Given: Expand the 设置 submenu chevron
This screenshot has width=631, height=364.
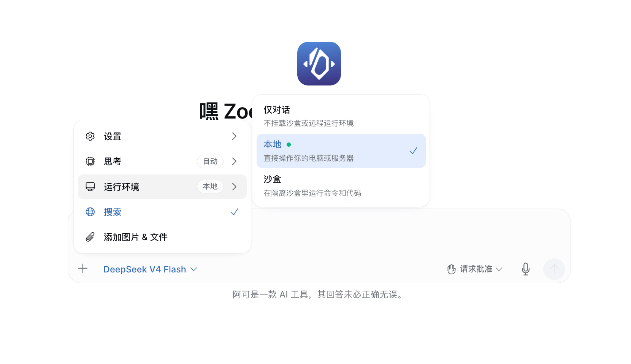Looking at the screenshot, I should pos(234,136).
